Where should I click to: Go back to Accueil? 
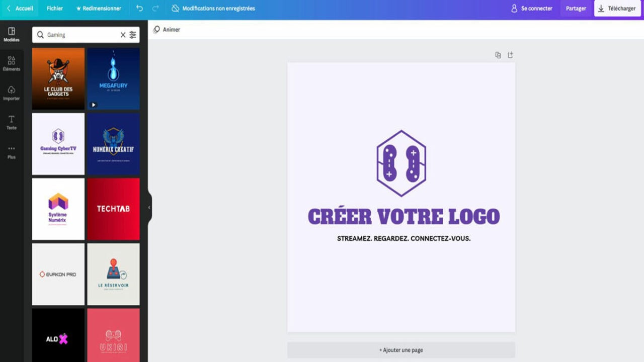coord(20,8)
